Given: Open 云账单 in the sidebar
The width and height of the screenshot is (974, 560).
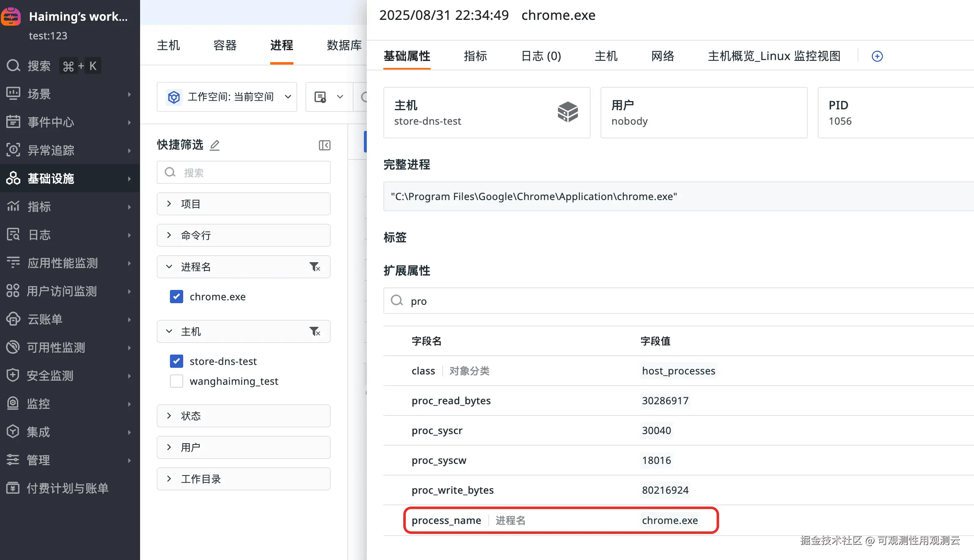Looking at the screenshot, I should tap(70, 319).
